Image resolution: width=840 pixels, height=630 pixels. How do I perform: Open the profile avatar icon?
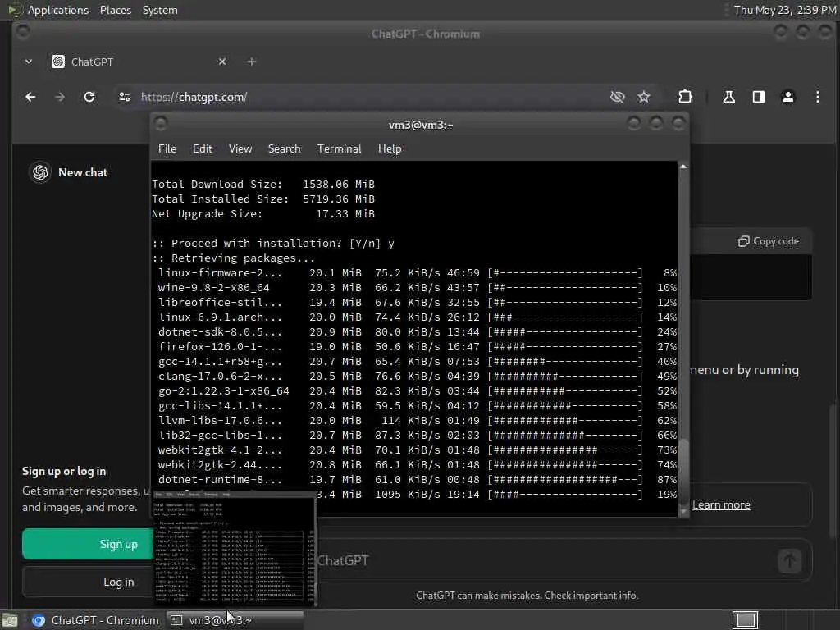pos(787,97)
